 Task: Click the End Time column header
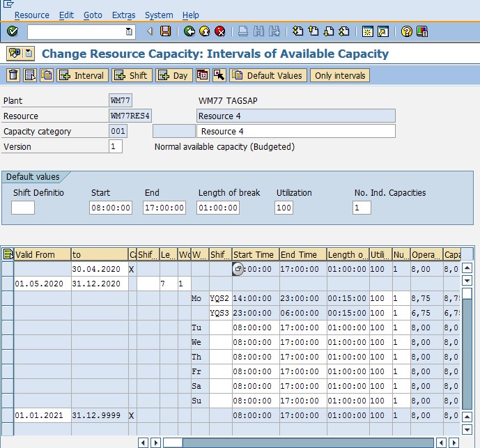[x=303, y=254]
